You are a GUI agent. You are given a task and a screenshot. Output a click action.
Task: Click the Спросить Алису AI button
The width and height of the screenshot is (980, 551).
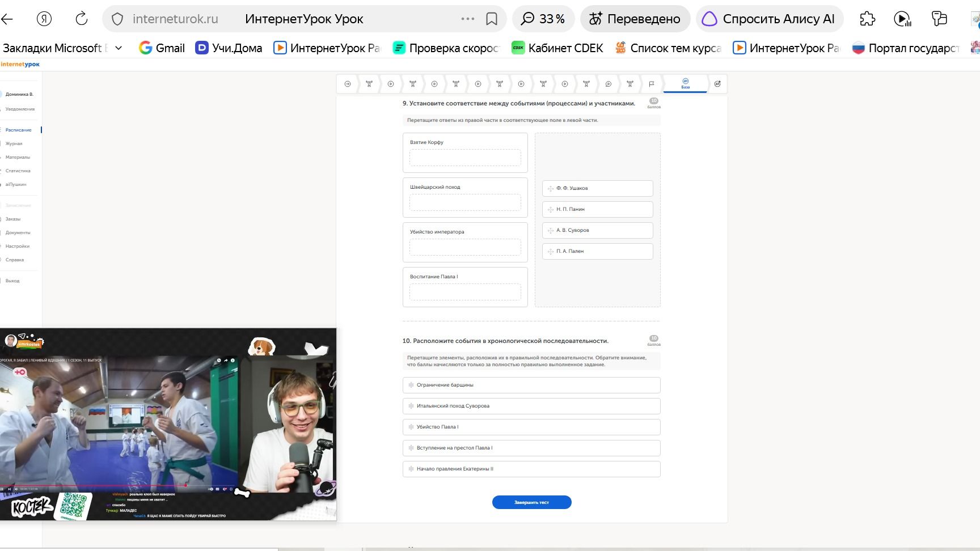point(769,19)
